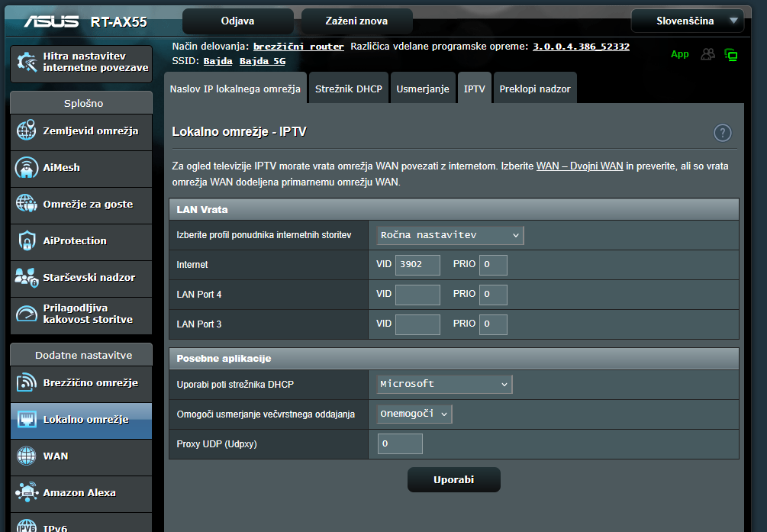
Task: Click the green network status icon
Action: 731,54
